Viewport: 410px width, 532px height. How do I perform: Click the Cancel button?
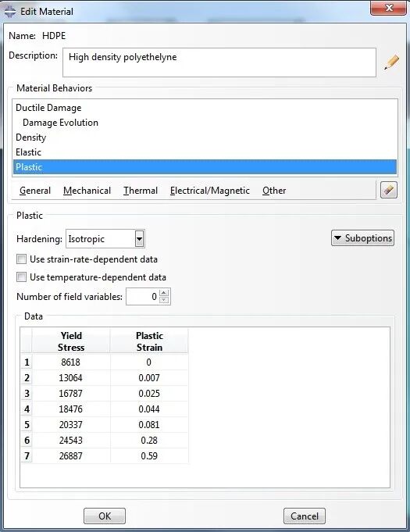tap(305, 516)
